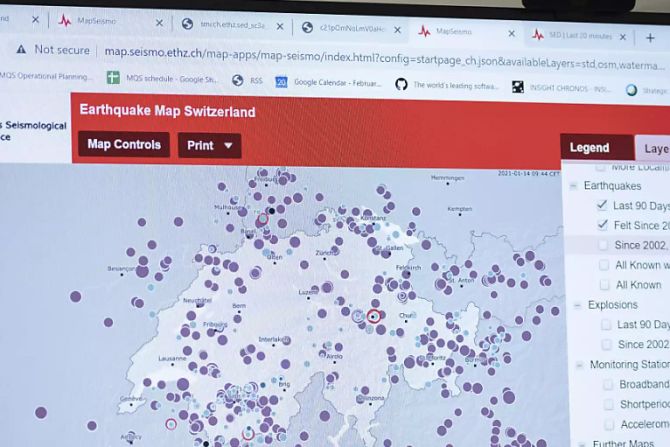Click the red-circled earthquake marker near Chur

point(374,316)
